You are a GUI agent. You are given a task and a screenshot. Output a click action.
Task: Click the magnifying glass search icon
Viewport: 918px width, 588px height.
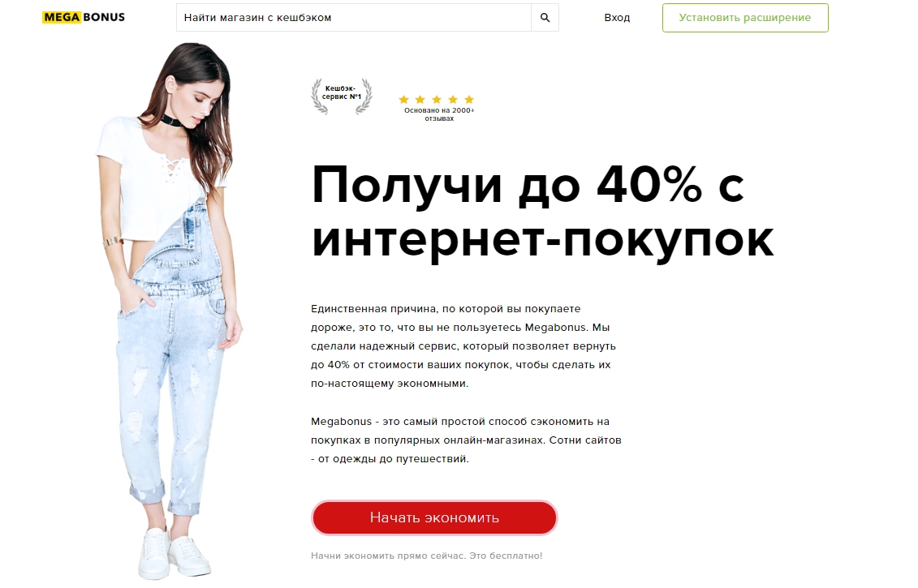[x=545, y=18]
